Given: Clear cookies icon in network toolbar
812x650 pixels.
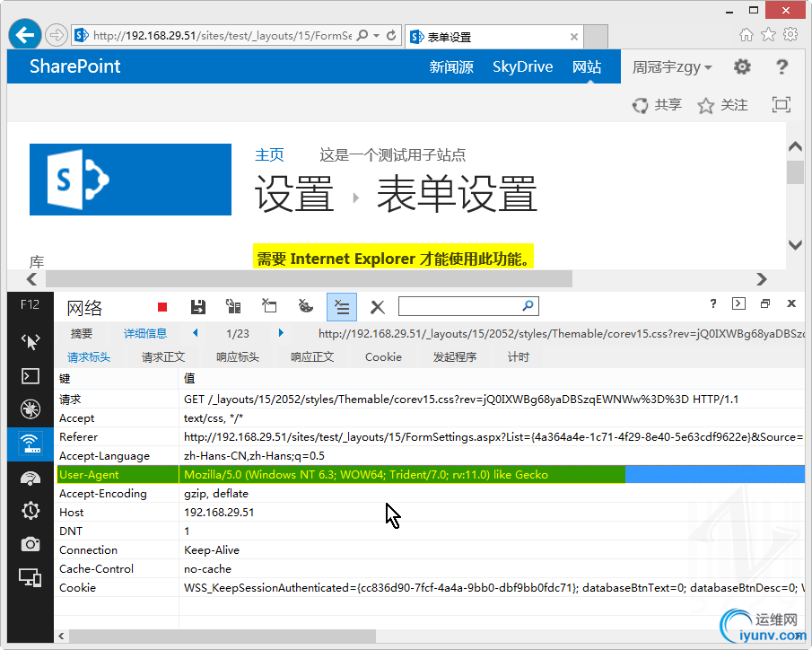Looking at the screenshot, I should click(x=306, y=306).
